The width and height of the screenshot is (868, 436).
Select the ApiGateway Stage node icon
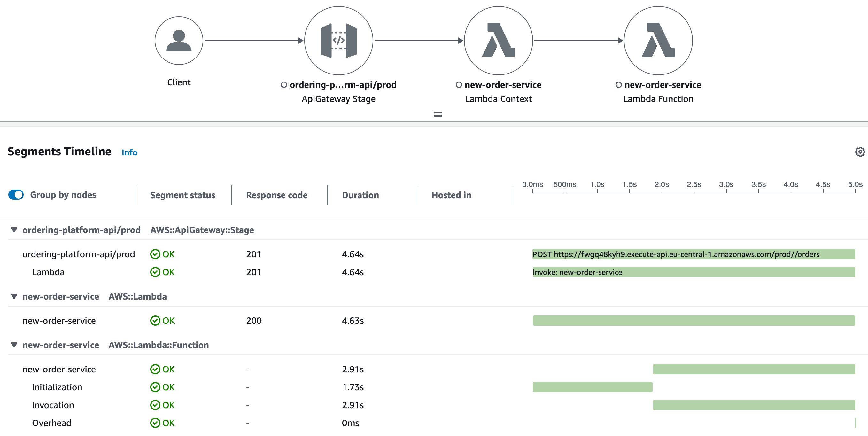click(x=338, y=41)
